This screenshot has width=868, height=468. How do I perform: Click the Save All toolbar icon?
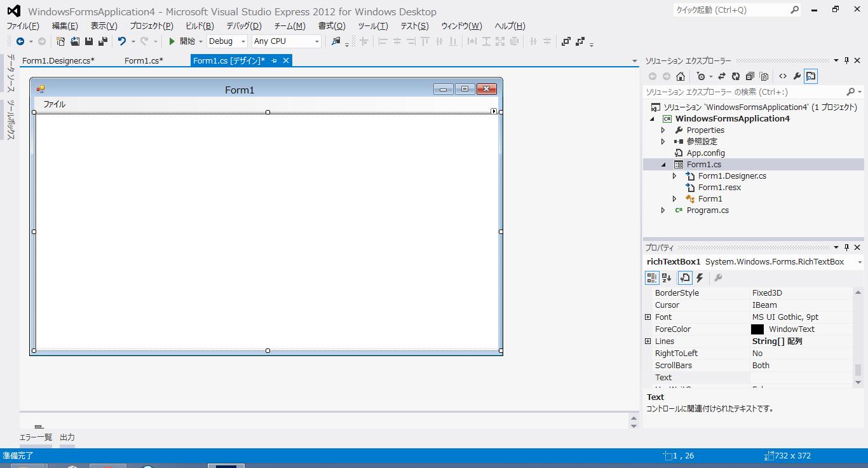click(x=102, y=41)
